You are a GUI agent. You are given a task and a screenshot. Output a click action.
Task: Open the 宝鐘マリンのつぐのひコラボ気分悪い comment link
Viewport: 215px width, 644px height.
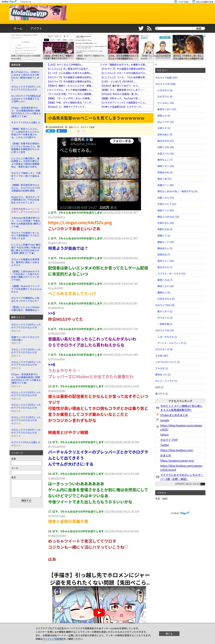pyautogui.click(x=25, y=339)
